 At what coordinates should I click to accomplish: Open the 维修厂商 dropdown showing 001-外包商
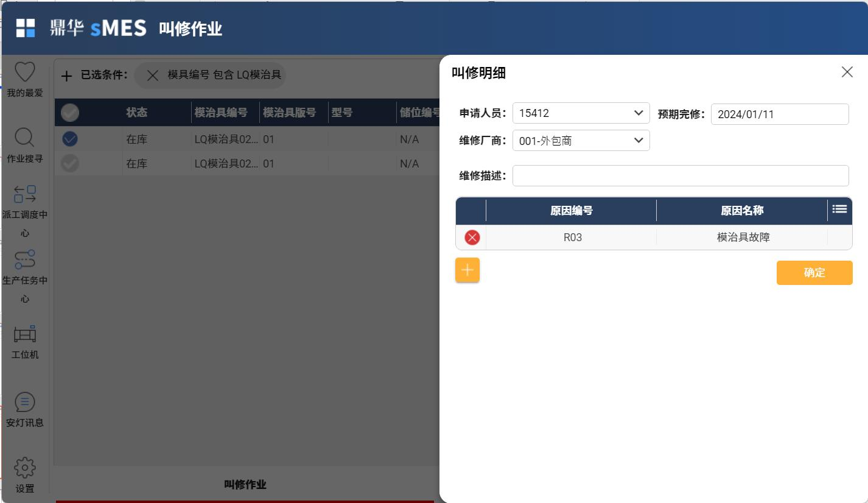pos(581,141)
